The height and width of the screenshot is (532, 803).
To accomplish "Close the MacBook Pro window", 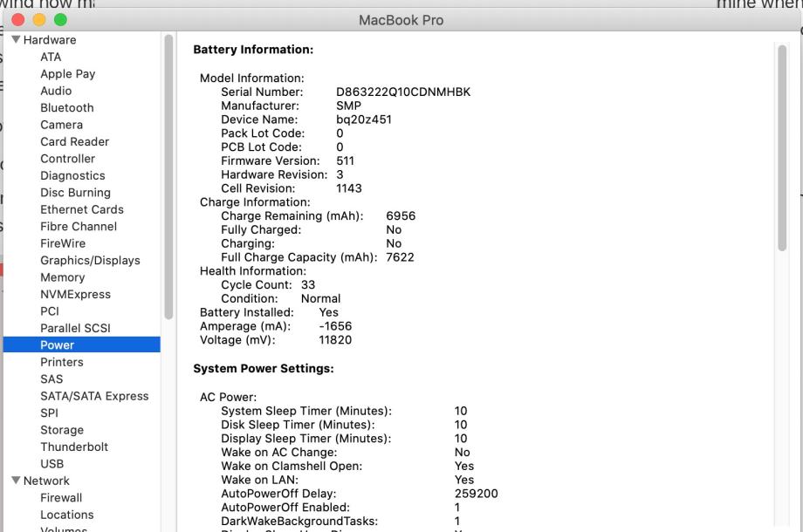I will click(18, 19).
